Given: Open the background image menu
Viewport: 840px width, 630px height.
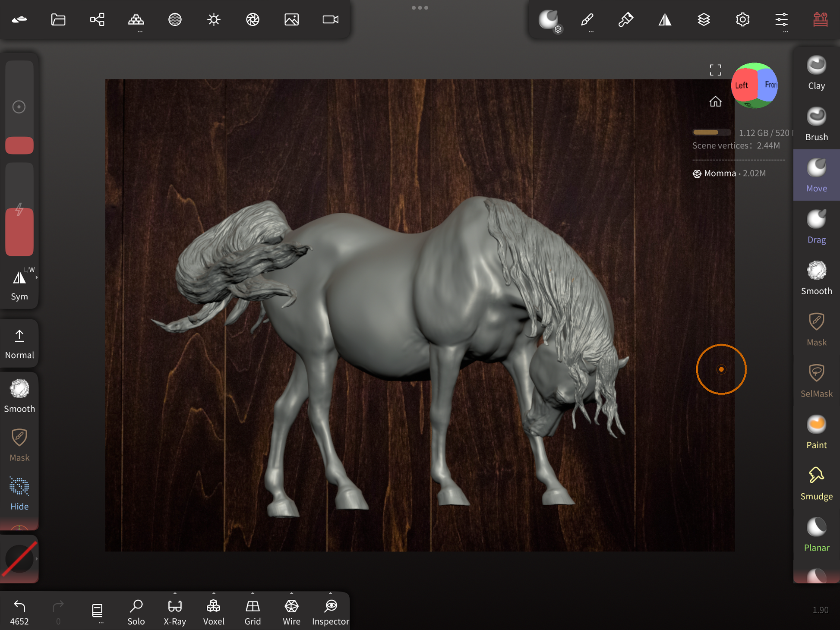Looking at the screenshot, I should pos(291,20).
